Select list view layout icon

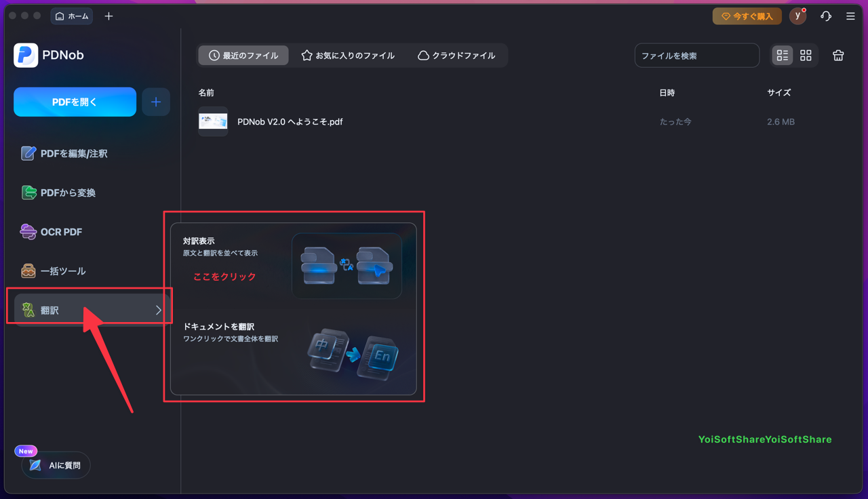(x=783, y=56)
